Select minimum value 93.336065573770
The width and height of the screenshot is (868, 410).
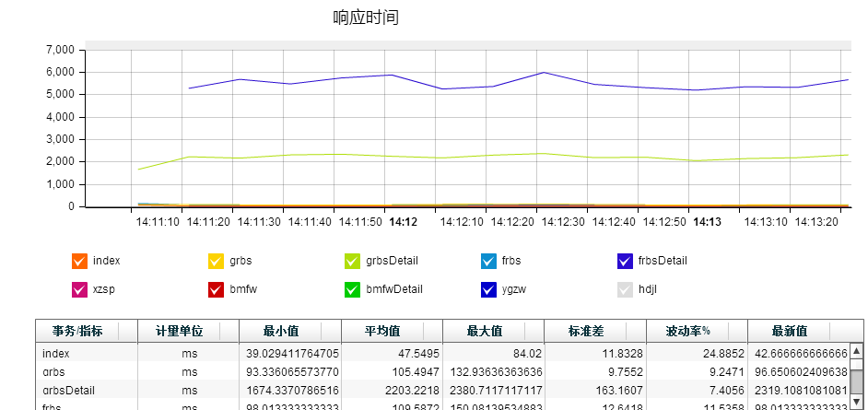pos(293,372)
